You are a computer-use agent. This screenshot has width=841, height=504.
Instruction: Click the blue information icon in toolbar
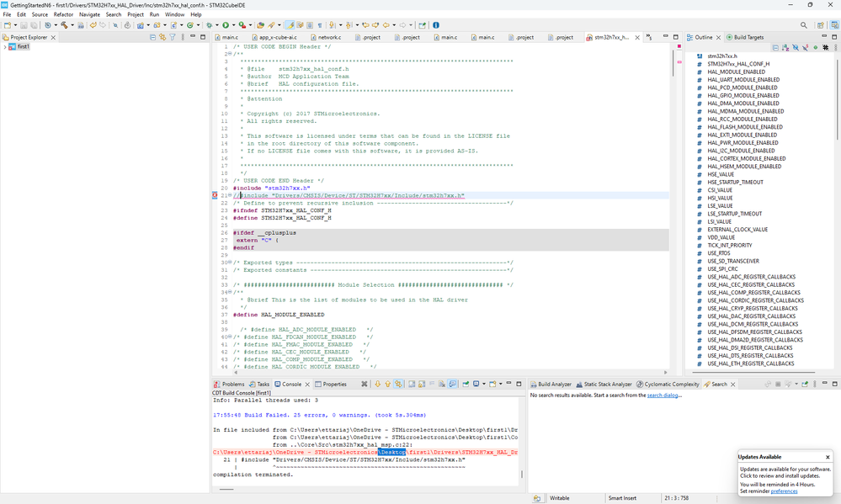[435, 25]
